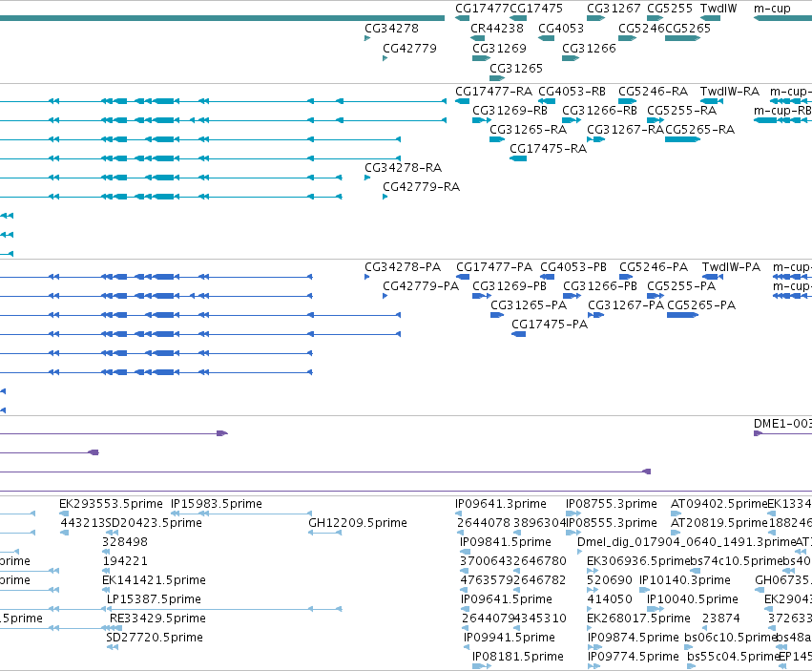812x671 pixels.
Task: Click EST IP09841.5prime
Action: (506, 542)
